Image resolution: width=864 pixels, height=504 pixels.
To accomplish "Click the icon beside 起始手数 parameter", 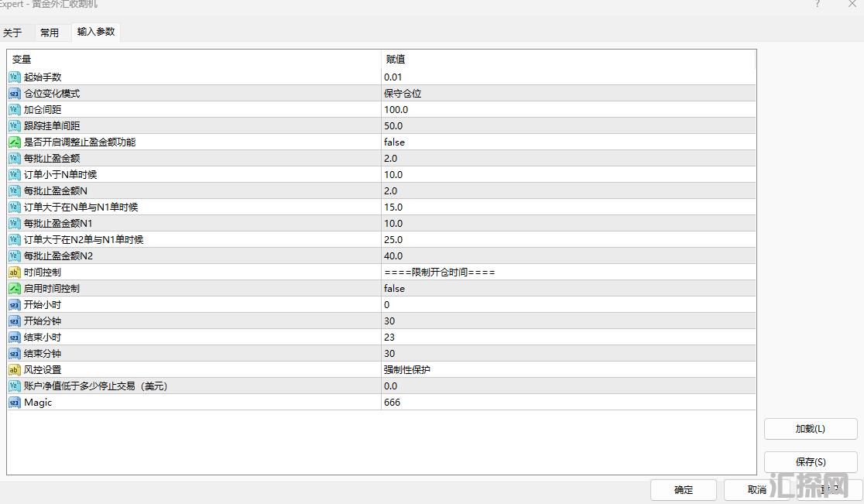I will (15, 77).
